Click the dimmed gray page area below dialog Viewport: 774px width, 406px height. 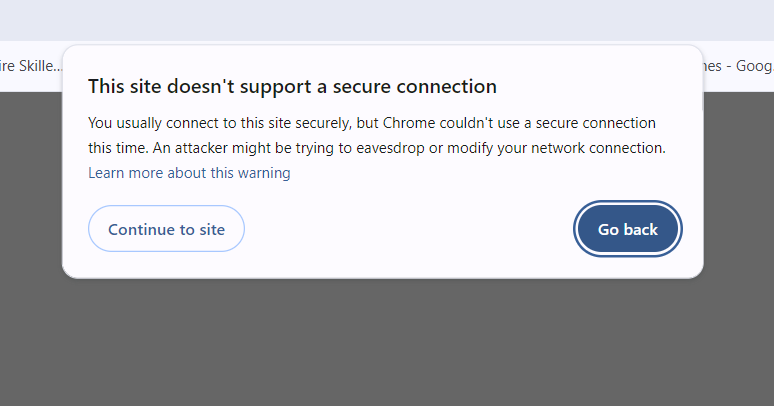point(386,340)
